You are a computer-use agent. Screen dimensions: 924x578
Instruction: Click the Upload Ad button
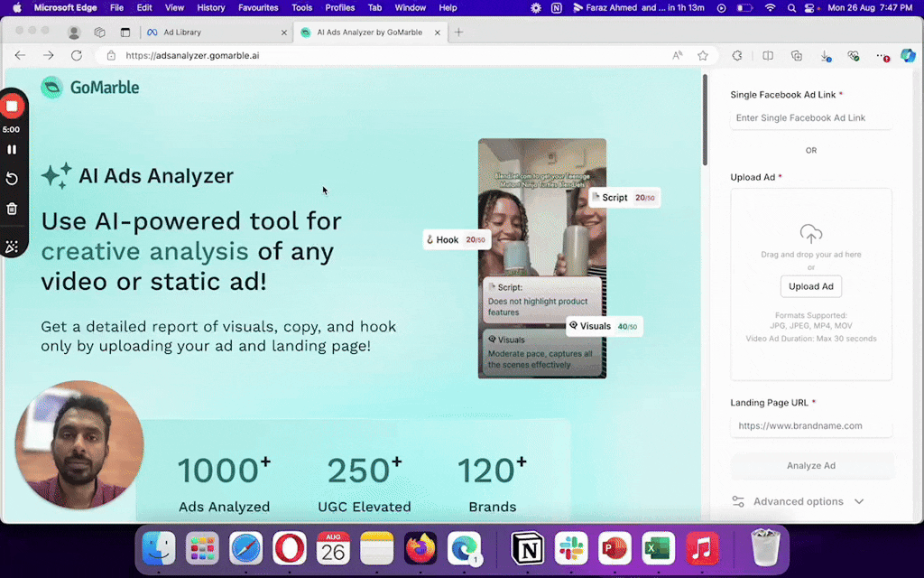(x=811, y=286)
